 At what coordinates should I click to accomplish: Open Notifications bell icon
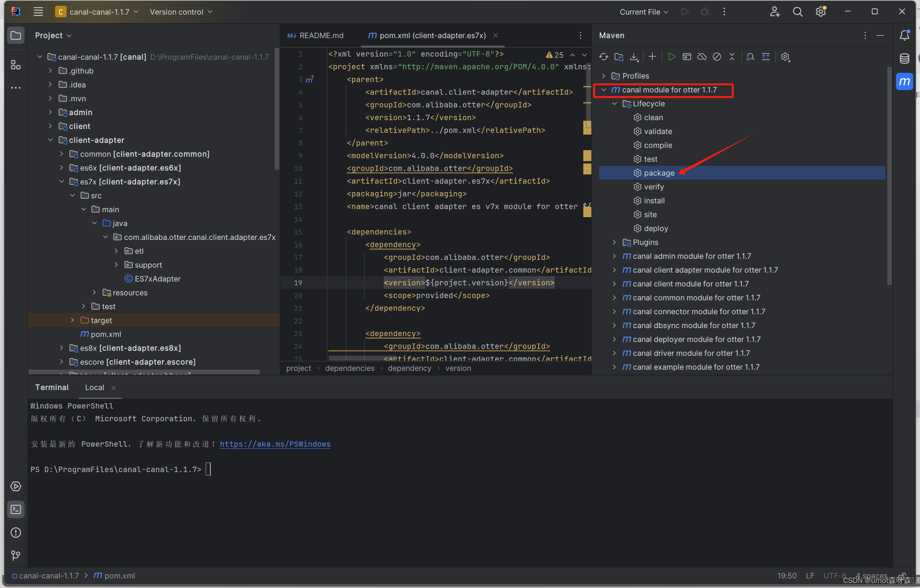point(904,35)
